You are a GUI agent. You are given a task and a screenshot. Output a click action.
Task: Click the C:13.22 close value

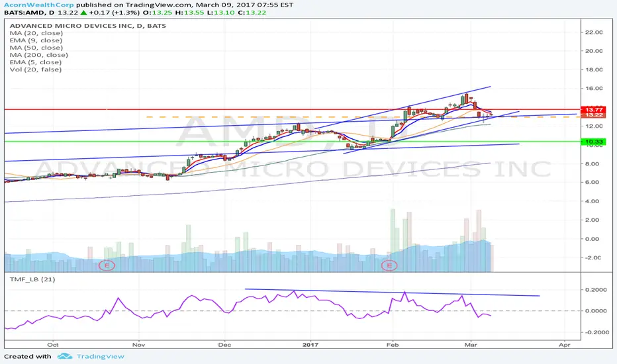pos(252,13)
